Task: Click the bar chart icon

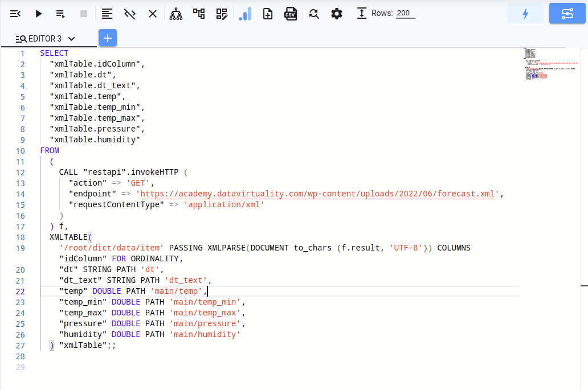Action: tap(245, 14)
